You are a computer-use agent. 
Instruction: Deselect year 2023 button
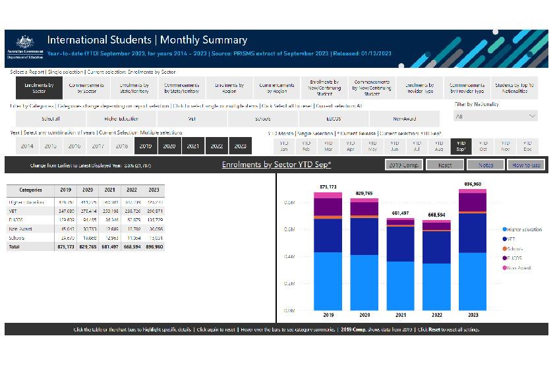tap(241, 146)
